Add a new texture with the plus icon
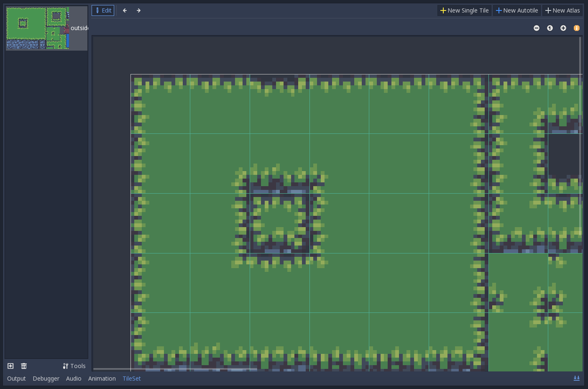588x389 pixels. point(10,366)
